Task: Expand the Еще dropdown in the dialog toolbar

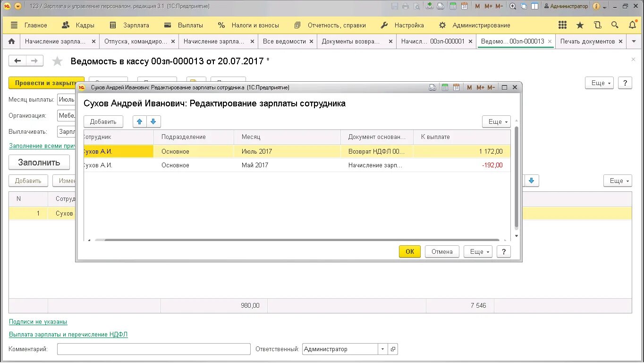Action: 496,121
